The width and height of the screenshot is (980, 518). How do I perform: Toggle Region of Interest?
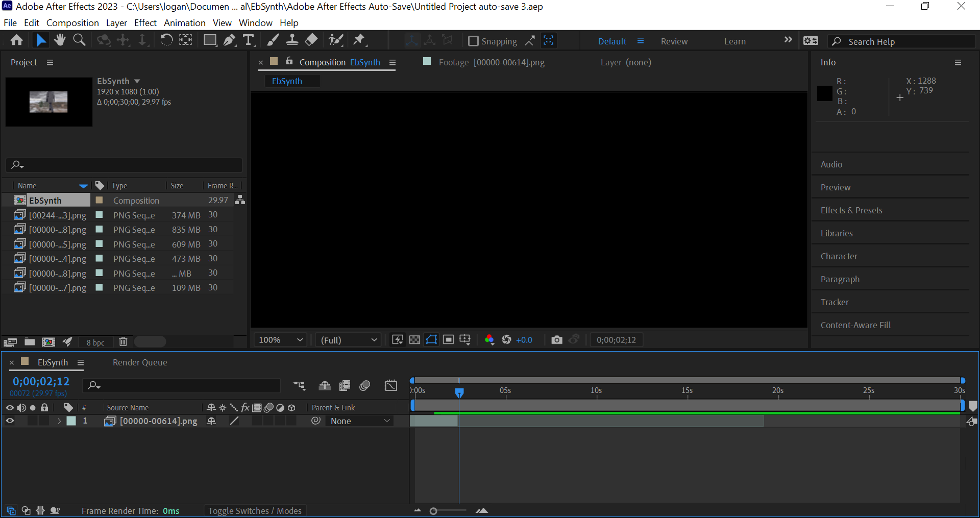click(448, 340)
